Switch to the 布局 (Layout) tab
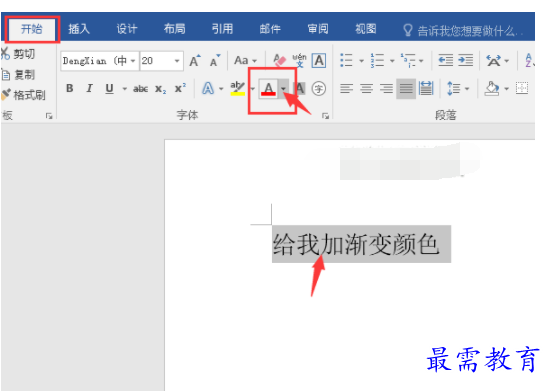Screen dimensions: 548x391 click(175, 29)
